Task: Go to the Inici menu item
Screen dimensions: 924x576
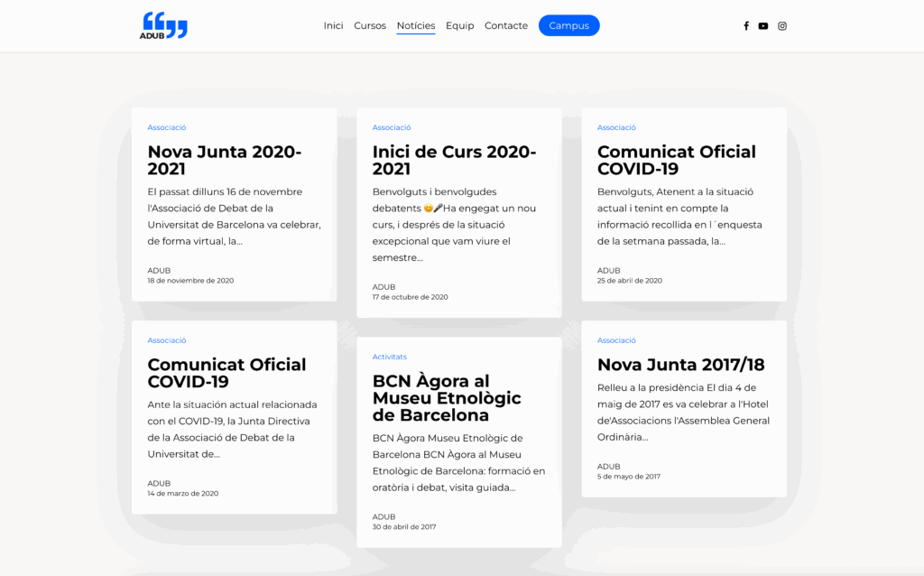Action: 333,25
